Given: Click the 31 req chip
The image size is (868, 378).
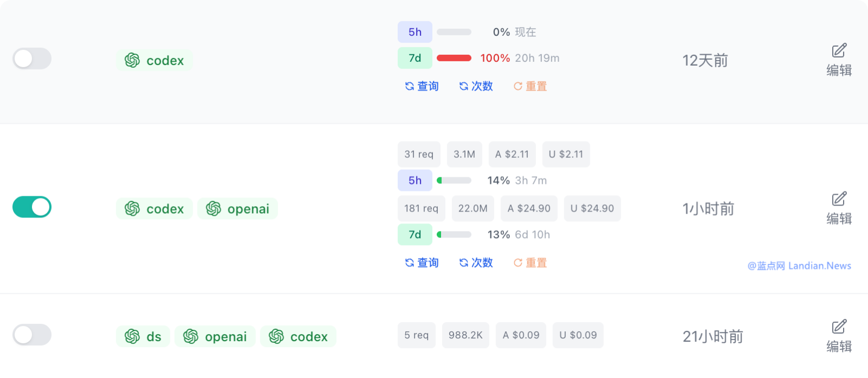Looking at the screenshot, I should click(419, 154).
